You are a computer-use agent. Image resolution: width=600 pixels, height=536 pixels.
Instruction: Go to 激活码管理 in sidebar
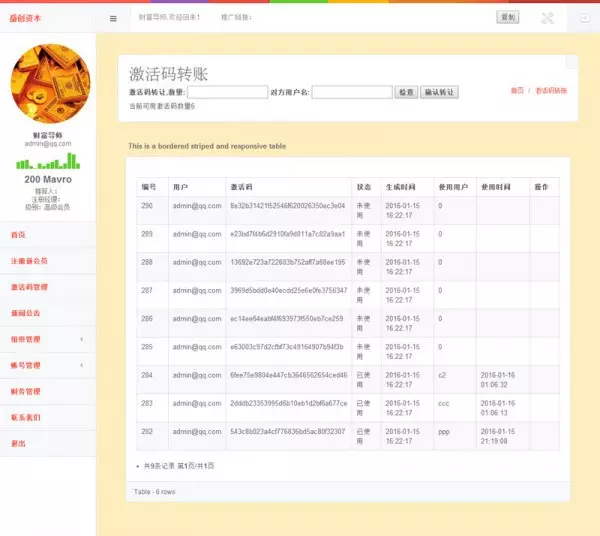click(28, 287)
